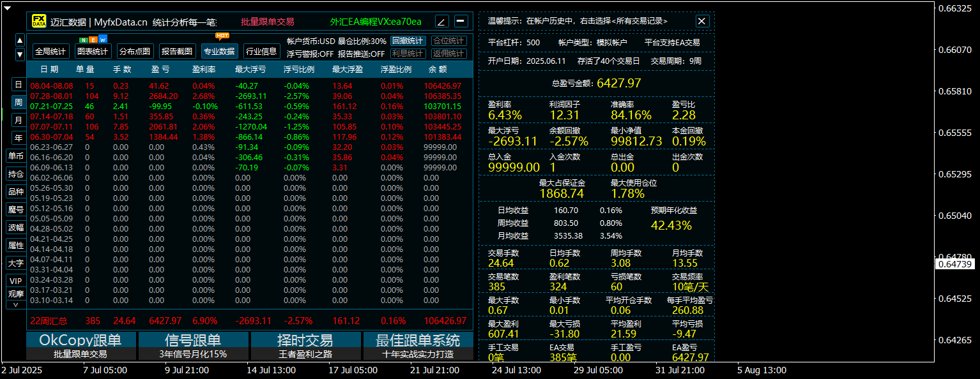Click the total profit value 6427.97
980x379 pixels.
point(618,83)
